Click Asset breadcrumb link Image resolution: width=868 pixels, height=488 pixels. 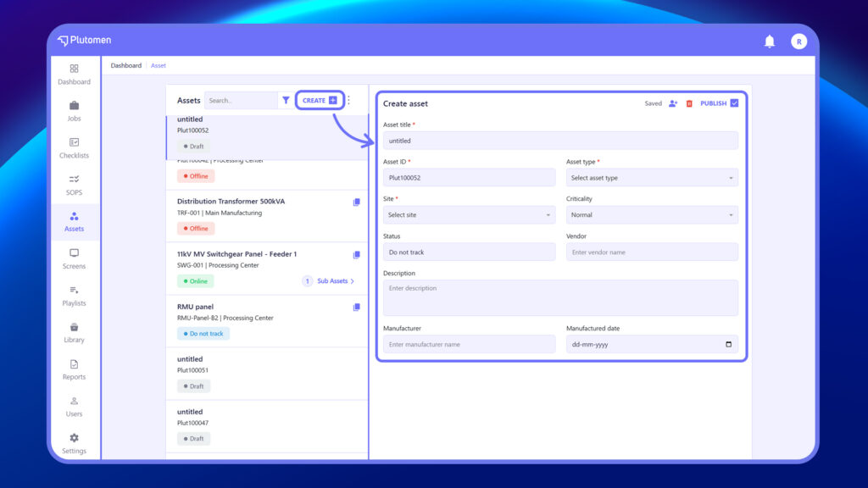(x=159, y=65)
